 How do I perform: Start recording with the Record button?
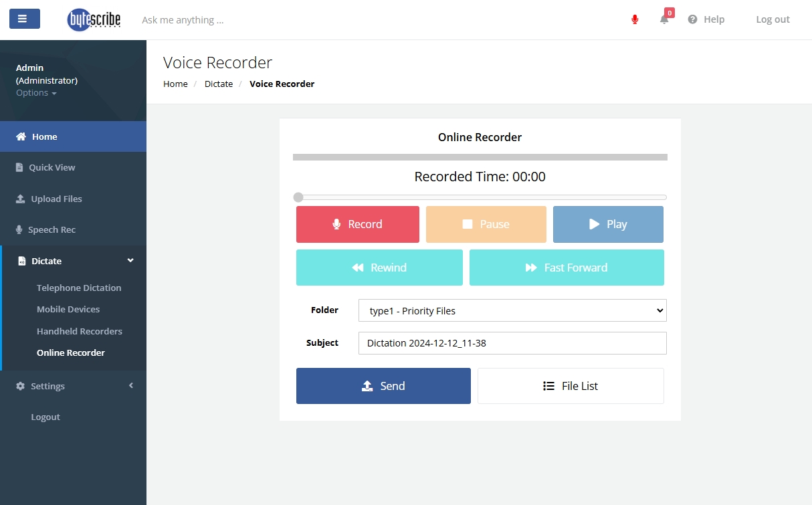point(358,224)
